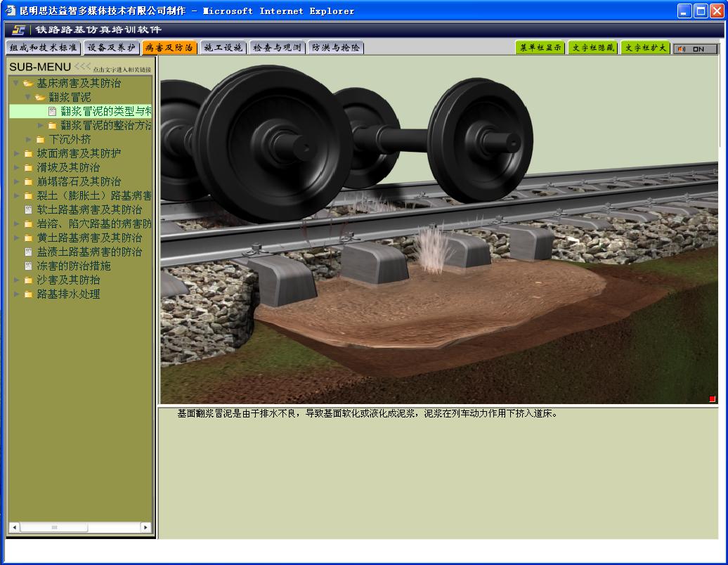Switch to the 检查与观测 tab
Viewport: 728px width, 565px height.
[x=277, y=48]
